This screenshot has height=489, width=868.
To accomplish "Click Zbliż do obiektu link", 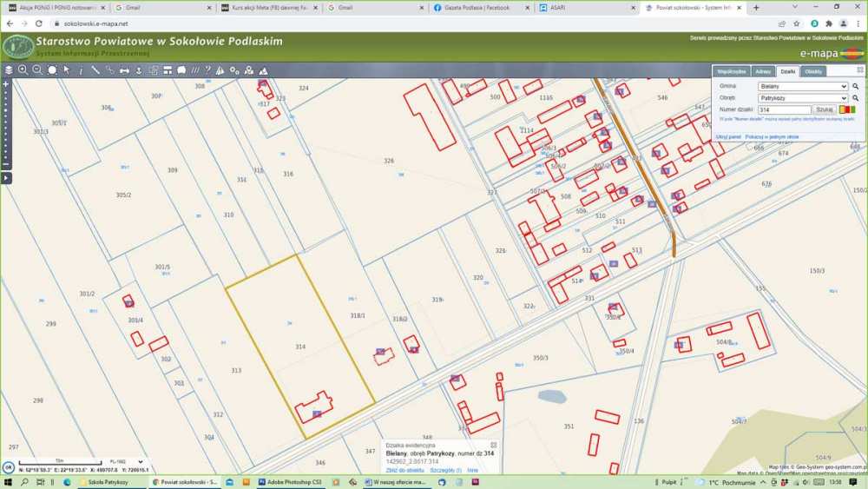I will pos(404,470).
